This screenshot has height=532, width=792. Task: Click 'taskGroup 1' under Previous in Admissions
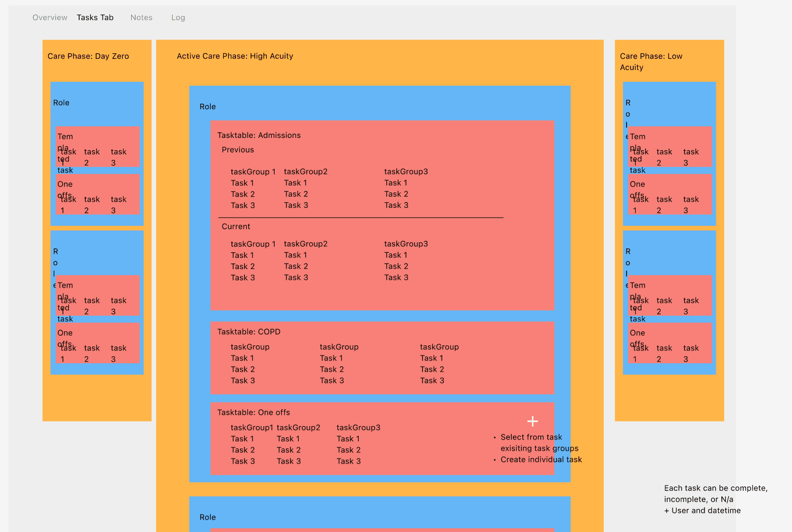(253, 172)
